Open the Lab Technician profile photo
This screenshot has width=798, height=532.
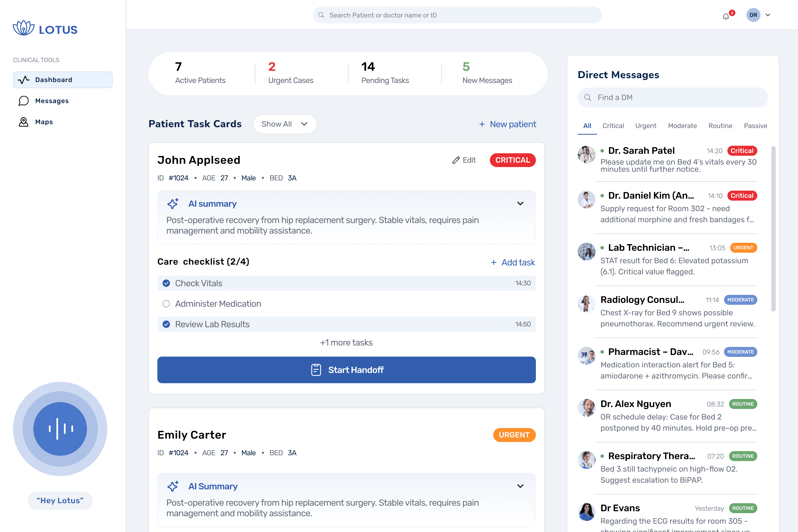(x=587, y=252)
